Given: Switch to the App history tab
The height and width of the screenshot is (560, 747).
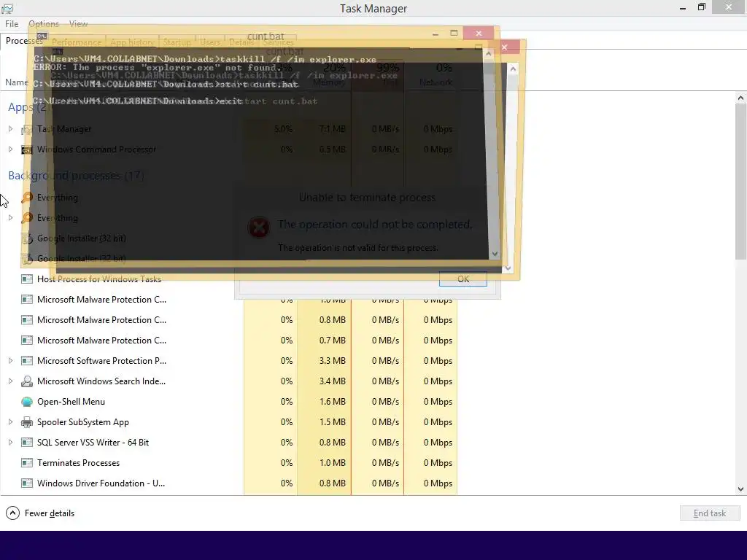Looking at the screenshot, I should pos(132,42).
